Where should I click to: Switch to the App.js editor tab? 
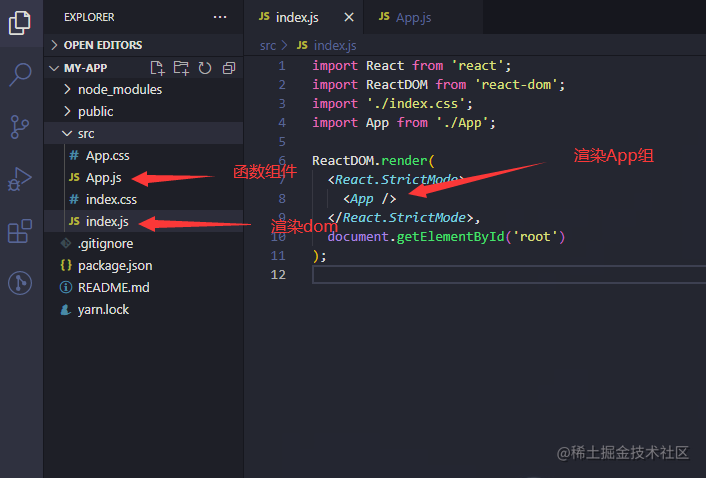pyautogui.click(x=423, y=17)
